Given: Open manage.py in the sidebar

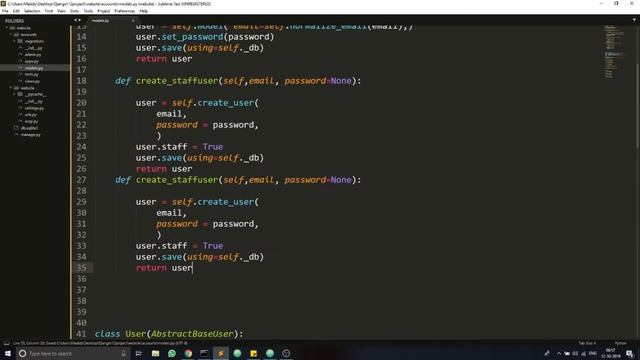Looking at the screenshot, I should [x=31, y=135].
